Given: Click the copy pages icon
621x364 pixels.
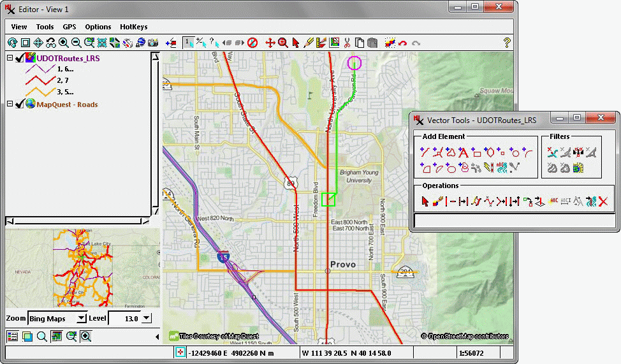Looking at the screenshot, I should [x=359, y=43].
